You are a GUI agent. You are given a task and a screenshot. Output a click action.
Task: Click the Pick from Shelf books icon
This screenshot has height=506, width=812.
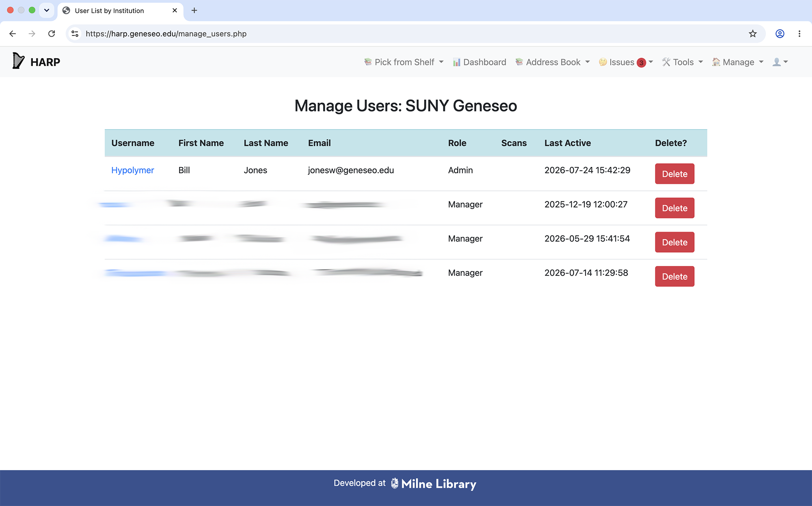[x=368, y=62]
